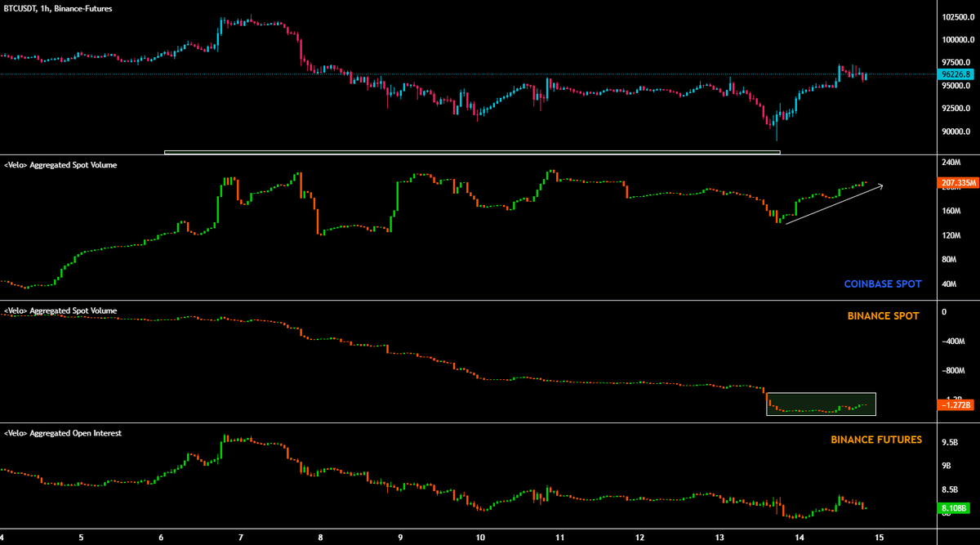Click the -800M axis label

[952, 371]
